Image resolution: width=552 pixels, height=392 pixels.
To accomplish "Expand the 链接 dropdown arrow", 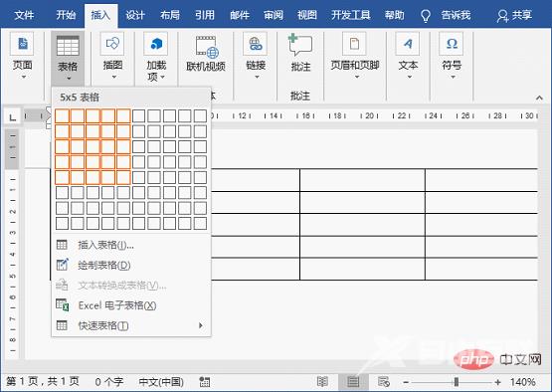I will click(257, 77).
